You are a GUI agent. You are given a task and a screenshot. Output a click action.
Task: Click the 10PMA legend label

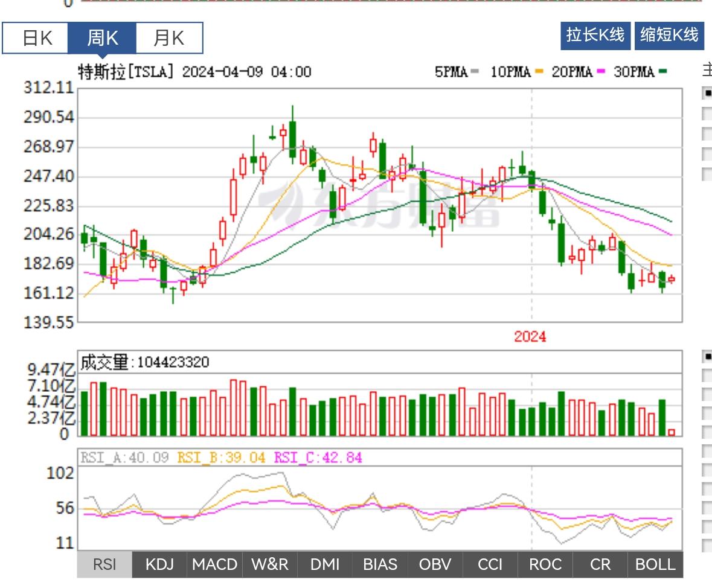(x=510, y=72)
